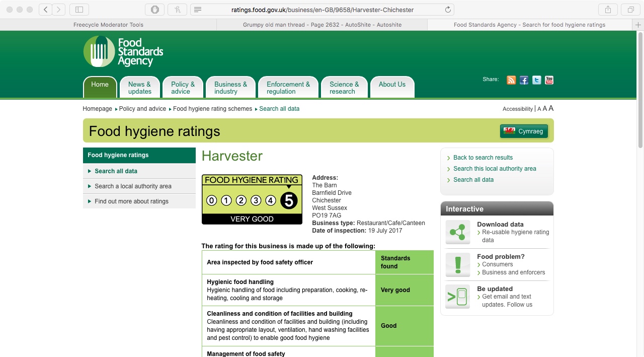The image size is (644, 357).
Task: Click the Search all data breadcrumb
Action: point(279,109)
